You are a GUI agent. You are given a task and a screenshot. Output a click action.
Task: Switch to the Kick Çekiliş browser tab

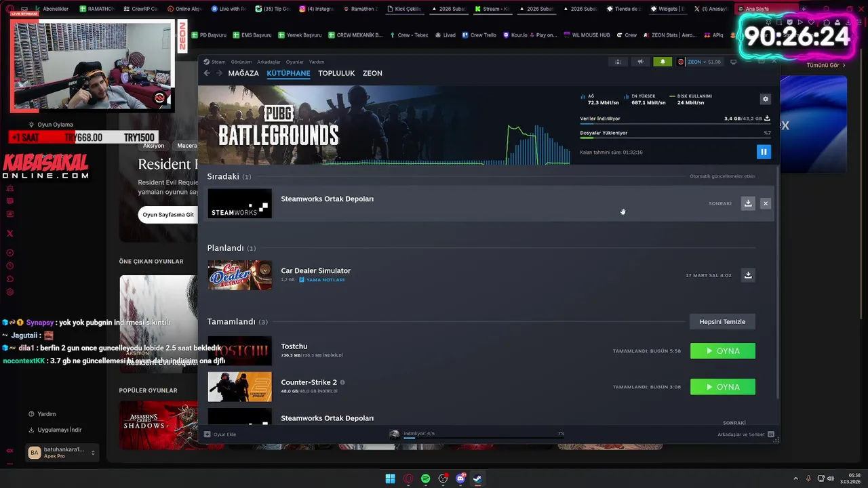404,9
